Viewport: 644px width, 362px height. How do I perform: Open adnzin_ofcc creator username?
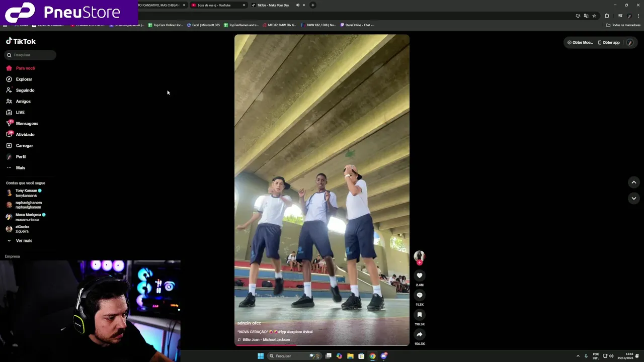pos(249,323)
